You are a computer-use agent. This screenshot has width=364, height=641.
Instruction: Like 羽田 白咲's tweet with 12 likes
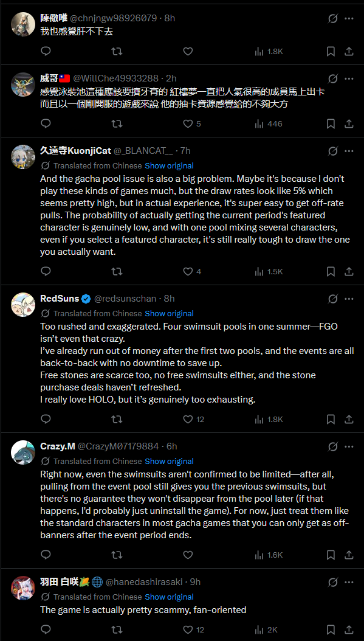(193, 629)
